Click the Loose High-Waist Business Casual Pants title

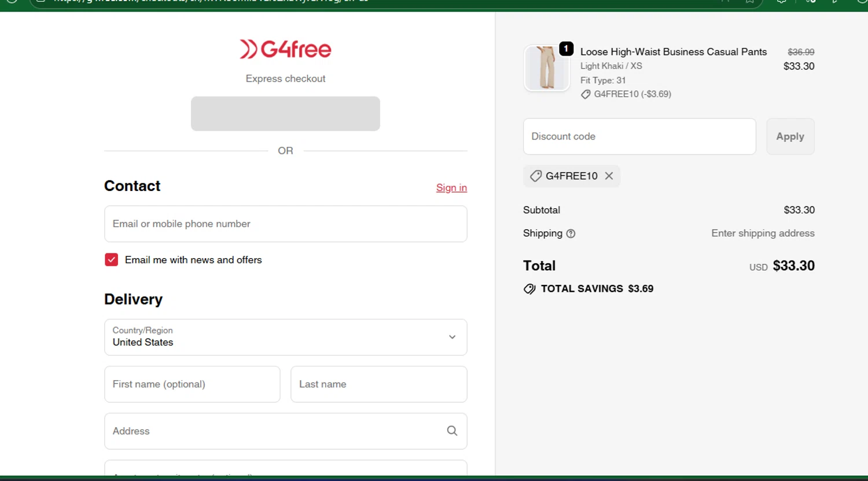(674, 52)
